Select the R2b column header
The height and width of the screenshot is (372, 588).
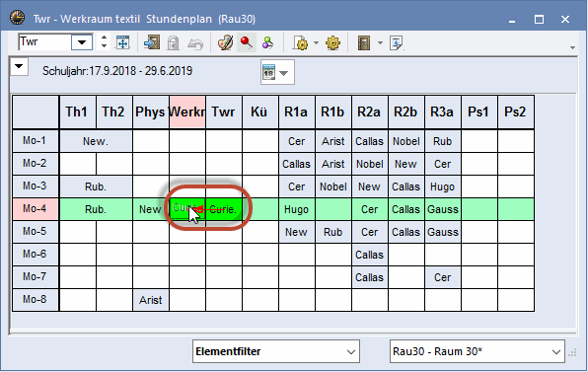click(405, 112)
